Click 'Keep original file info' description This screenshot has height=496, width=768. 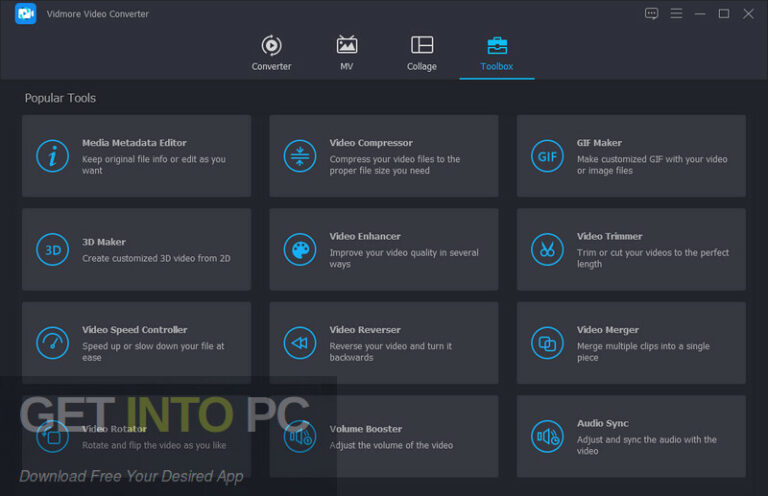(x=154, y=165)
